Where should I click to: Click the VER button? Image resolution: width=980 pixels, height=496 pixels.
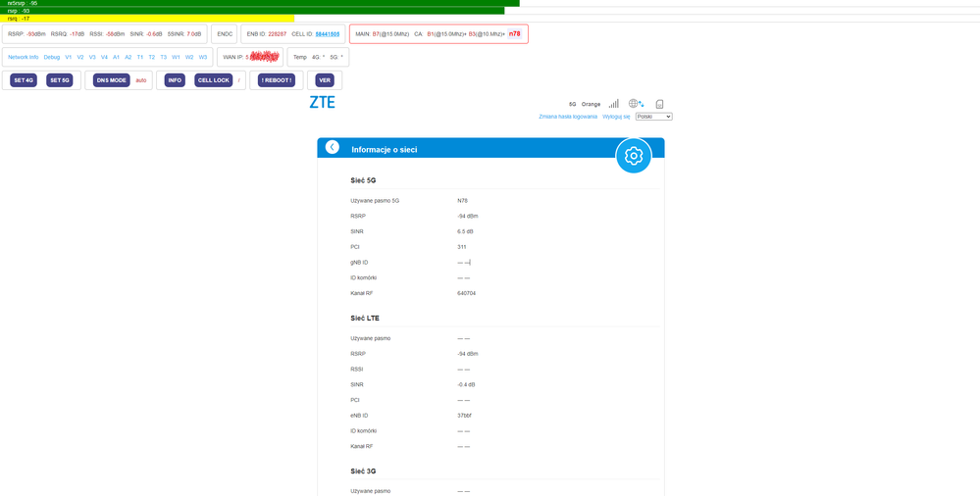(x=325, y=80)
